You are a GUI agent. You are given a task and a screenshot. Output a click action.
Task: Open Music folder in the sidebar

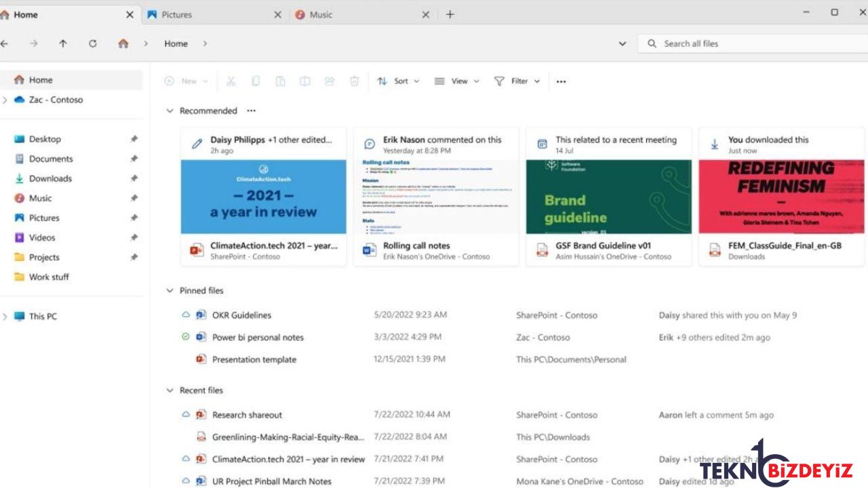pos(40,198)
